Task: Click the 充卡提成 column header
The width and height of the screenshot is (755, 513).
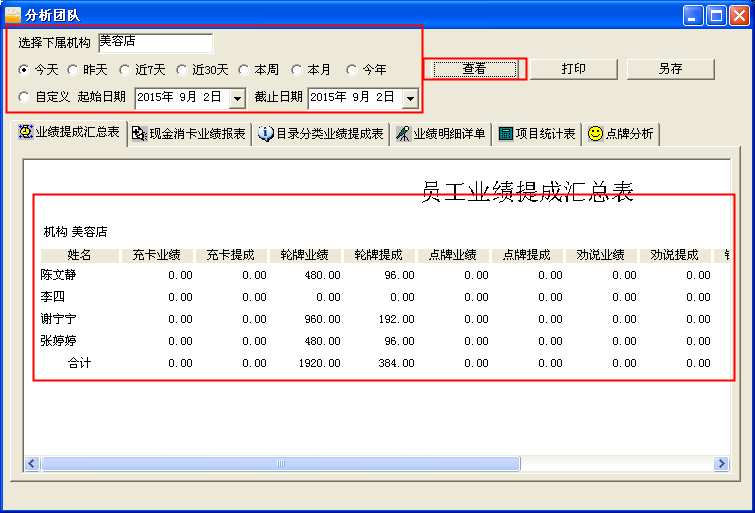Action: coord(231,255)
